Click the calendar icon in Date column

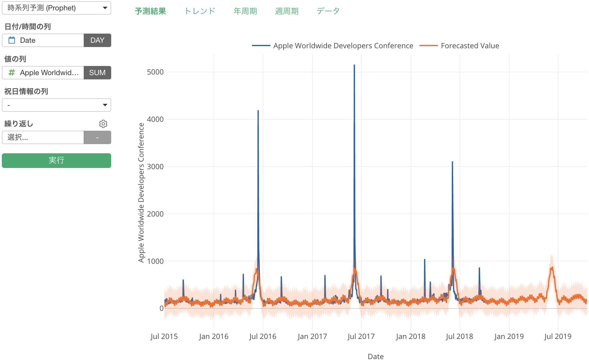coord(12,40)
